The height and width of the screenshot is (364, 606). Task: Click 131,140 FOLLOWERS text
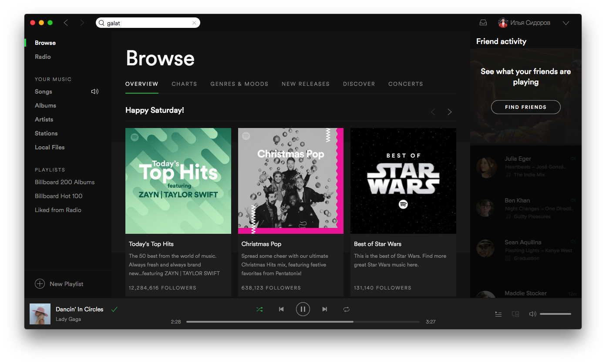tap(383, 288)
